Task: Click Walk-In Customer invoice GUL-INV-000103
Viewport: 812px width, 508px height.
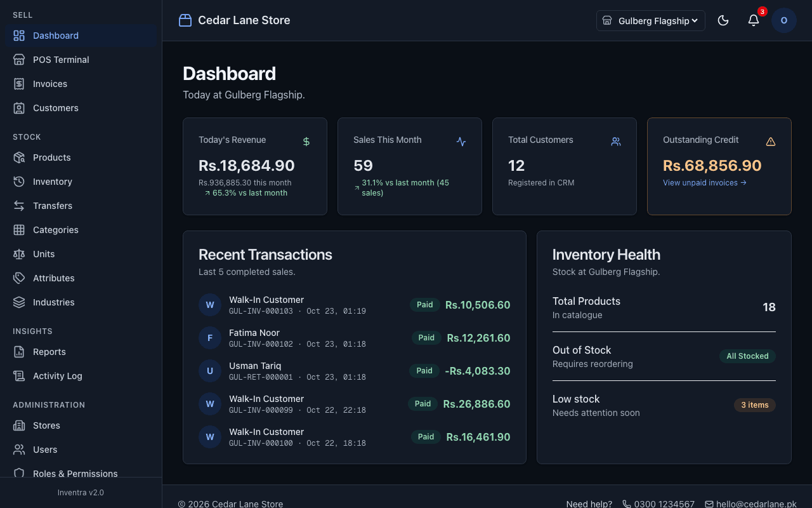Action: (x=355, y=305)
